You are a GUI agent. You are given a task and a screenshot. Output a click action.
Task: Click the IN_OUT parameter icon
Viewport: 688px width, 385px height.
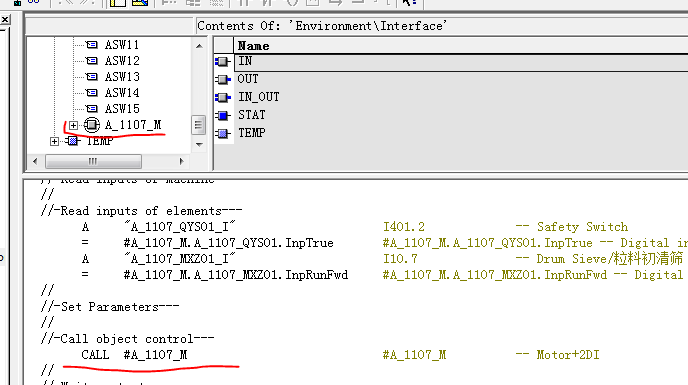click(x=223, y=97)
